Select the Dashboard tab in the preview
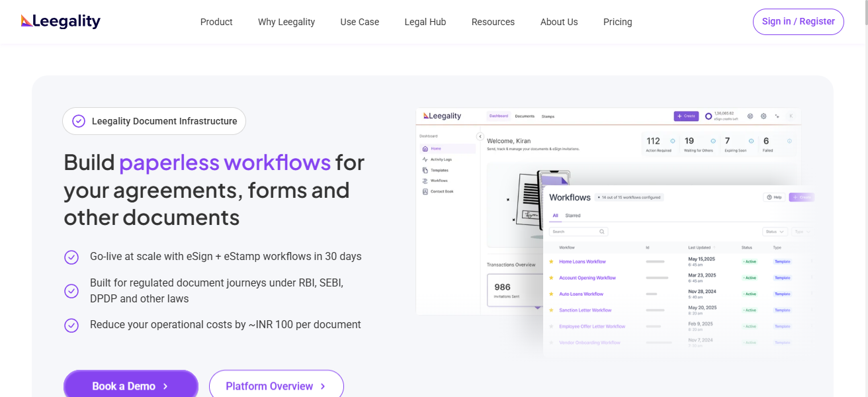 click(499, 116)
